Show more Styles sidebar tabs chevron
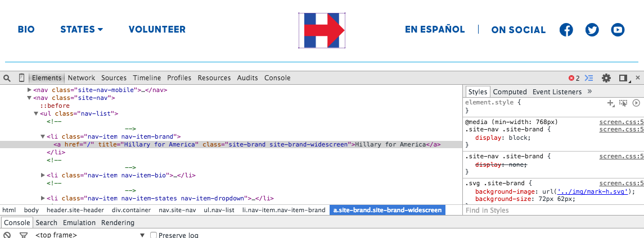Screen dimensions: 644x238 [x=590, y=91]
